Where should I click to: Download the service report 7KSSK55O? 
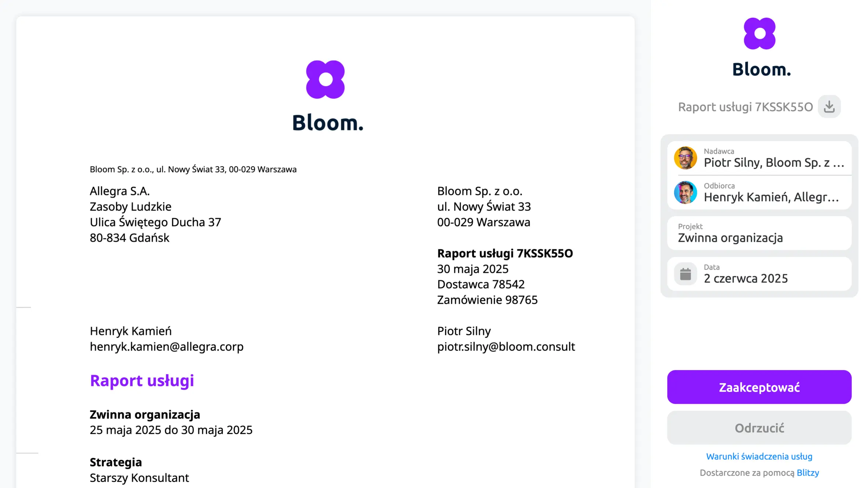point(829,107)
